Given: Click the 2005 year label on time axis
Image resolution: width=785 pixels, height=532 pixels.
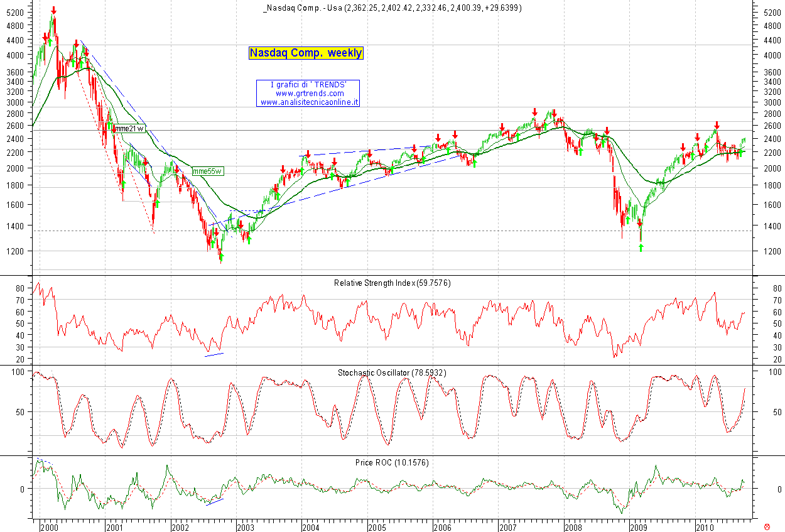Looking at the screenshot, I should click(x=376, y=527).
